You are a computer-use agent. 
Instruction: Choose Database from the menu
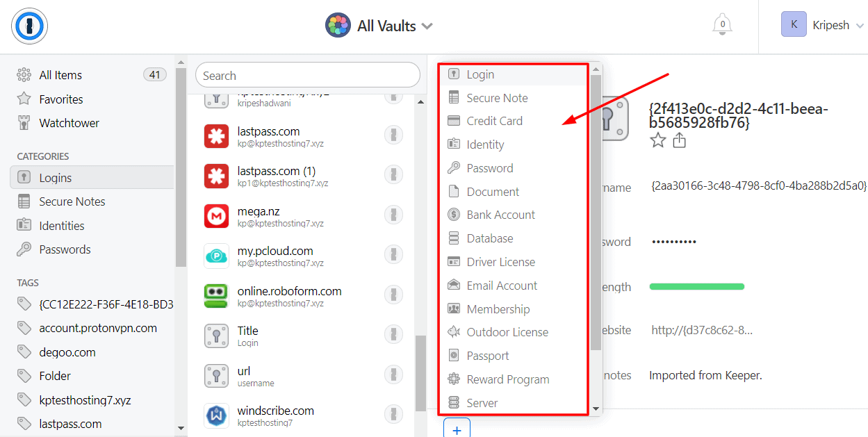[x=514, y=238]
